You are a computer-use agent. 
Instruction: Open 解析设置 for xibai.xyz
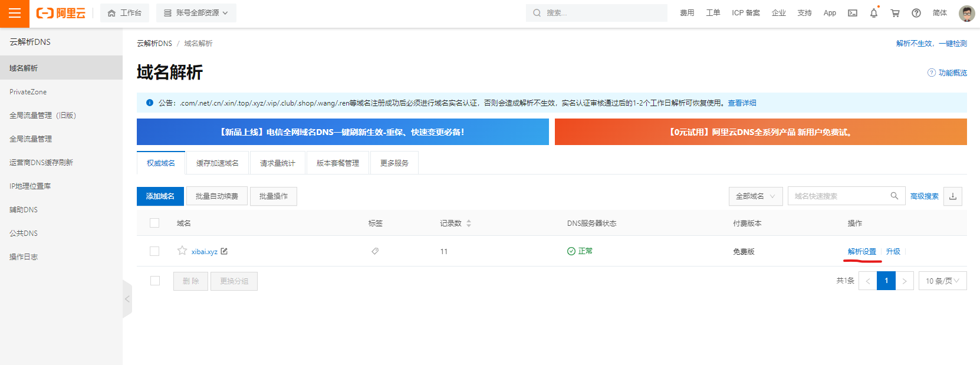point(861,251)
